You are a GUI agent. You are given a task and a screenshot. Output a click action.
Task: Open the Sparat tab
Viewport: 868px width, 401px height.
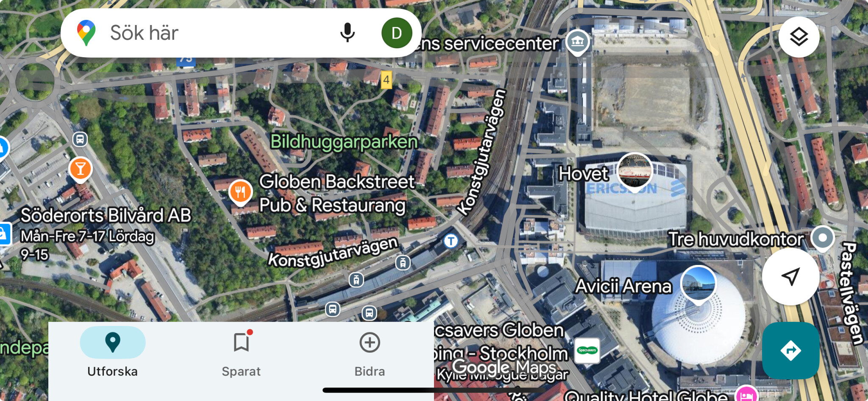point(241,354)
